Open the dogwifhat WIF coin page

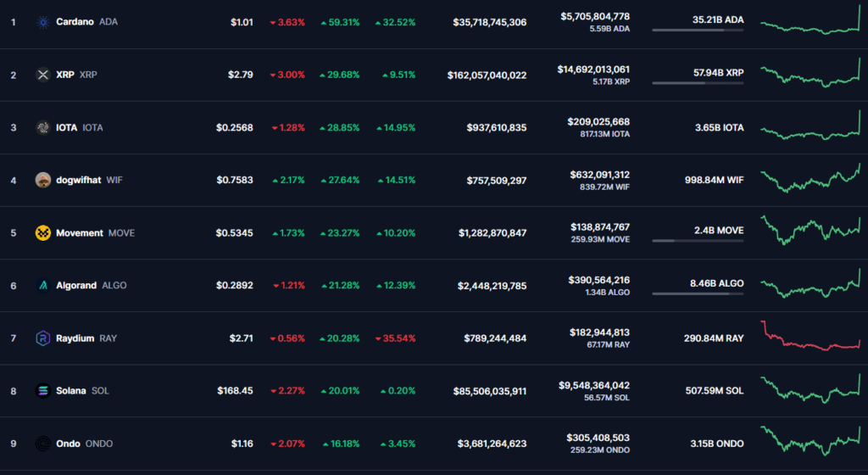click(89, 180)
